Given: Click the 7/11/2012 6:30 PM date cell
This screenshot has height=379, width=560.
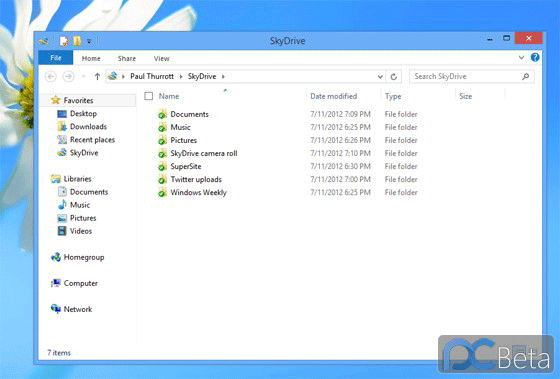Looking at the screenshot, I should (x=340, y=166).
